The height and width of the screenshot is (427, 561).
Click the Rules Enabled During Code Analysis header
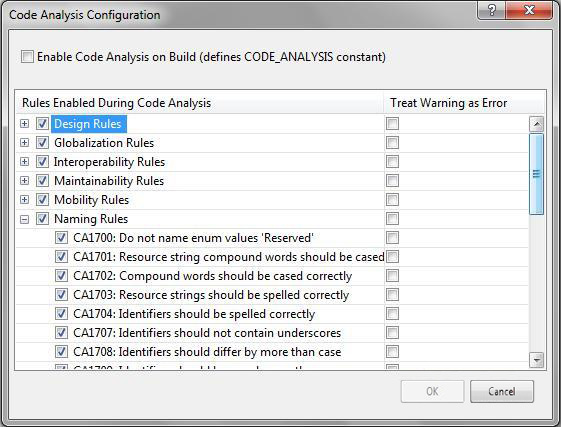[x=200, y=103]
